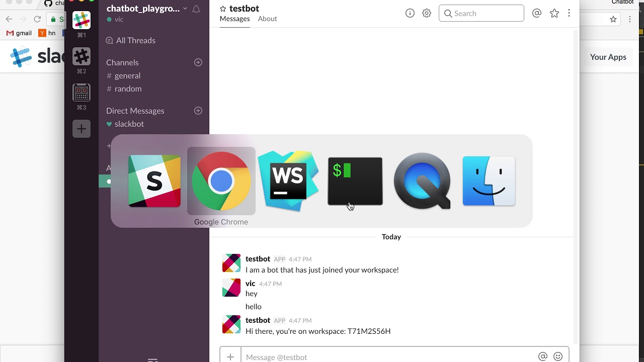Open hn bookmark in Chrome
This screenshot has width=644, height=362.
click(x=47, y=33)
